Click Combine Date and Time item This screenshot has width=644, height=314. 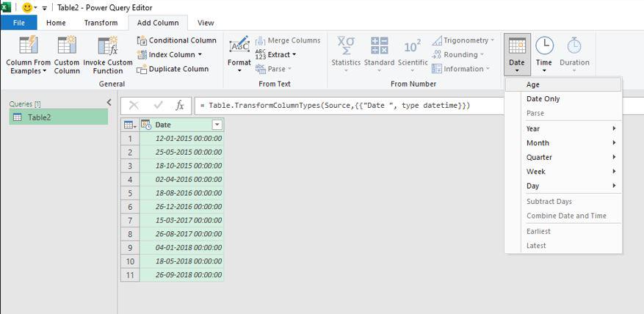tap(563, 216)
